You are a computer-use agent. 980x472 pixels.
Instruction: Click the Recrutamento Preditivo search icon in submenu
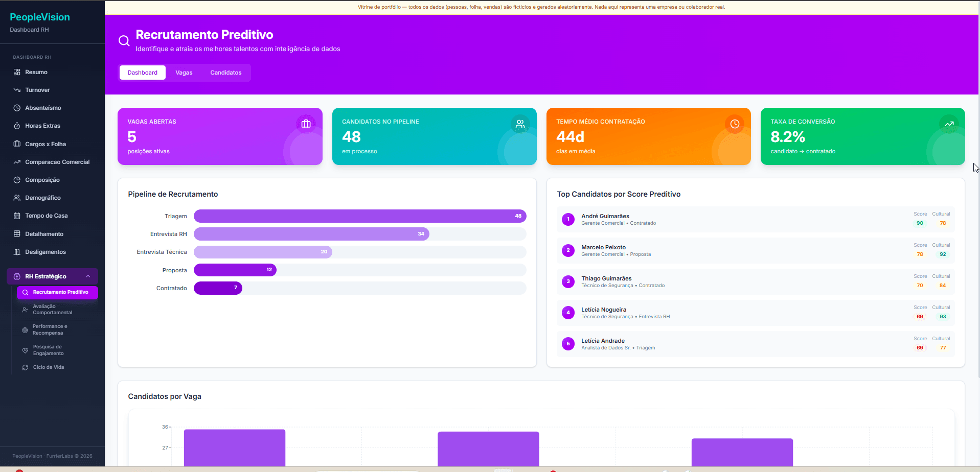tap(25, 292)
